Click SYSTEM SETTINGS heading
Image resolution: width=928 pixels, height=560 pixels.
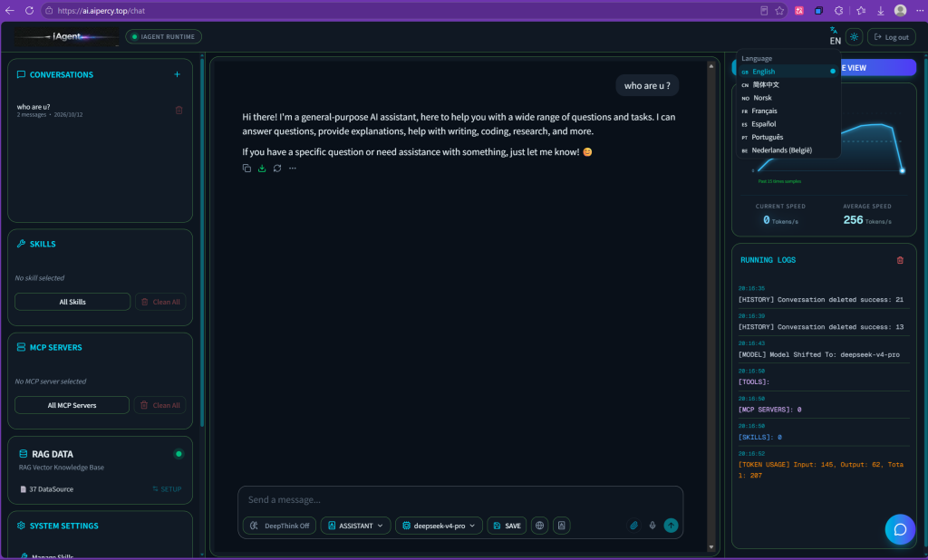[64, 526]
